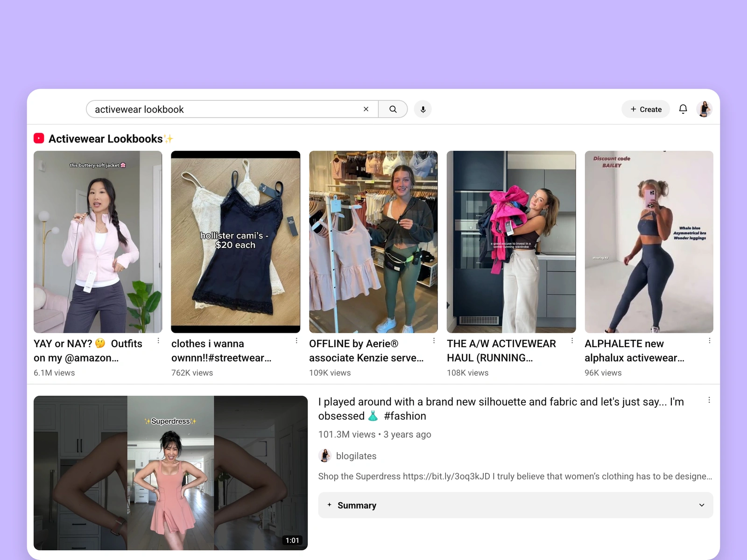Click the Create button
Screen dimensions: 747x560
point(646,109)
